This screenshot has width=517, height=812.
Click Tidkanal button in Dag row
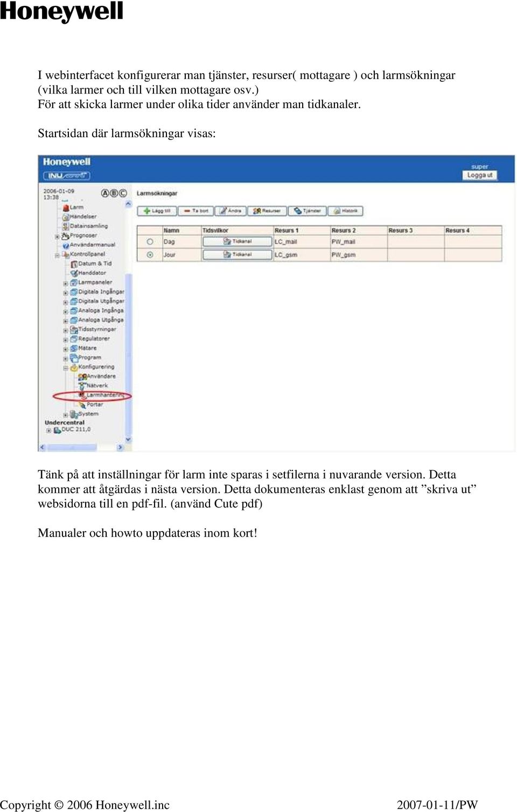(237, 242)
